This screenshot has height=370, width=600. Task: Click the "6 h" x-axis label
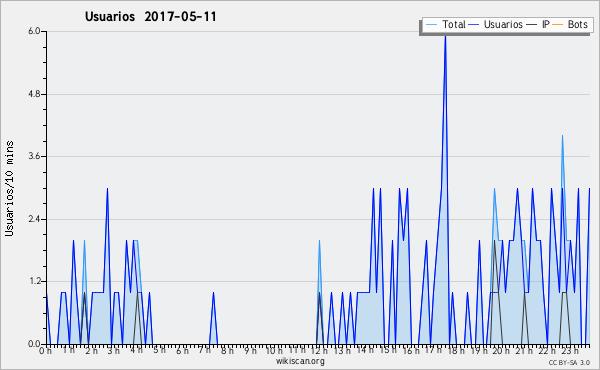[x=182, y=350]
